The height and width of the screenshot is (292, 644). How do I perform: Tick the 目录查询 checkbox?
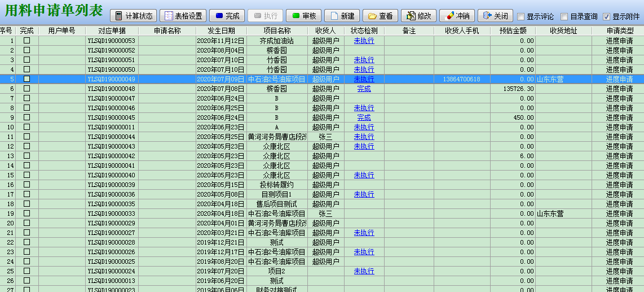click(564, 17)
